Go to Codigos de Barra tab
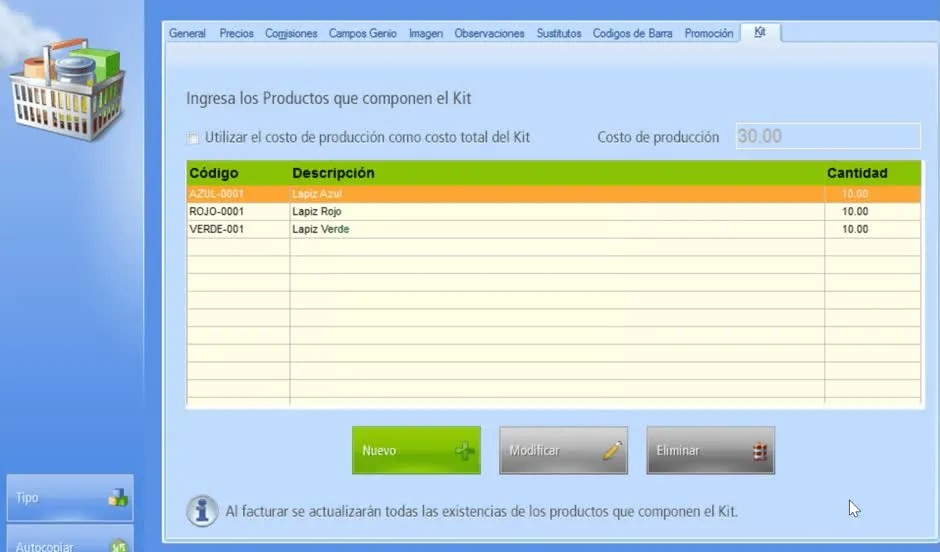This screenshot has height=552, width=940. tap(632, 34)
